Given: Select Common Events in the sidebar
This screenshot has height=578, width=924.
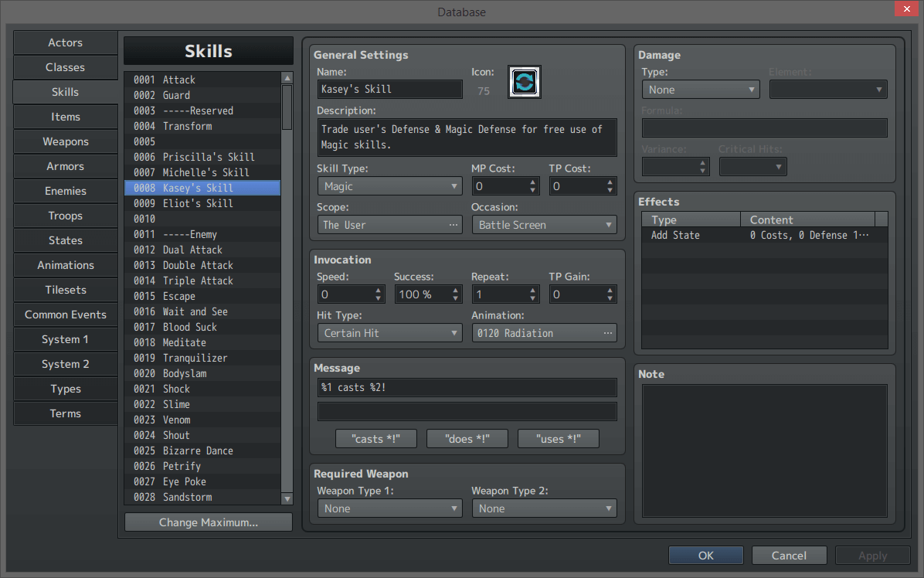Looking at the screenshot, I should (65, 314).
